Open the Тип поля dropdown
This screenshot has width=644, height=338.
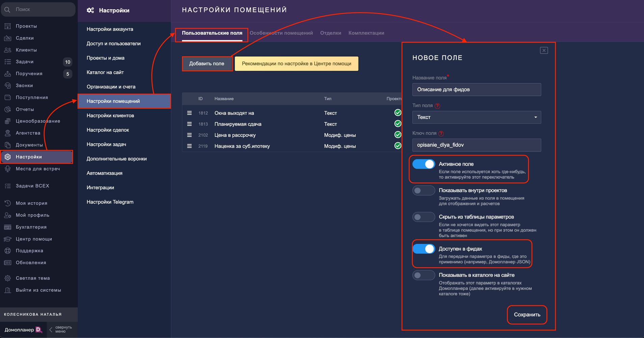[x=476, y=117]
